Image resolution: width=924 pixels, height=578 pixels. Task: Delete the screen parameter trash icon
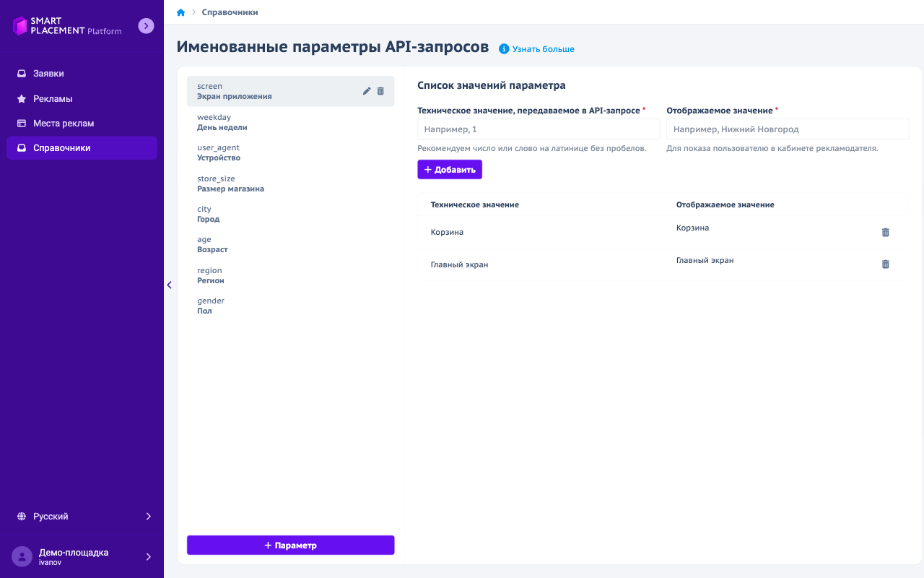coord(380,91)
